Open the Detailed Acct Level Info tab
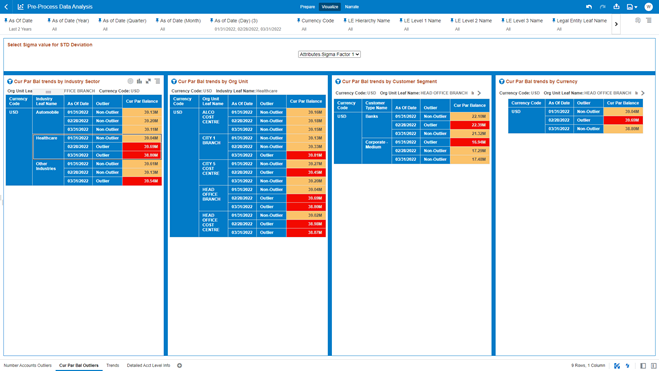659x371 pixels. (148, 366)
